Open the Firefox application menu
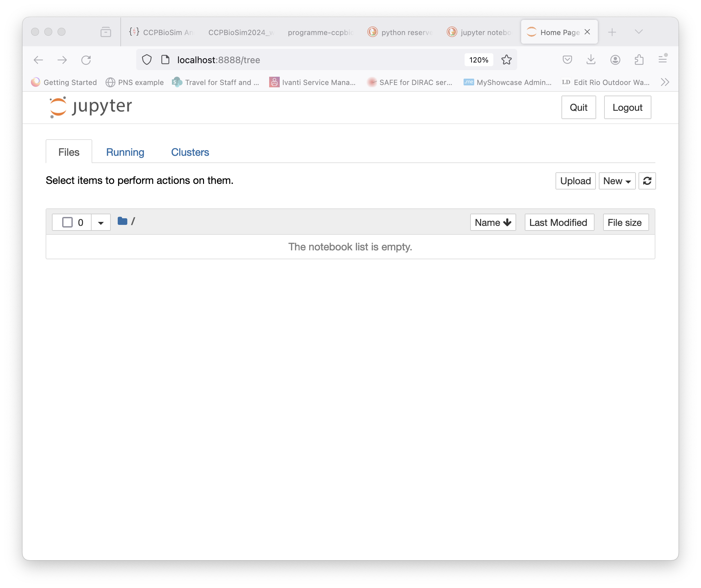 pyautogui.click(x=663, y=60)
